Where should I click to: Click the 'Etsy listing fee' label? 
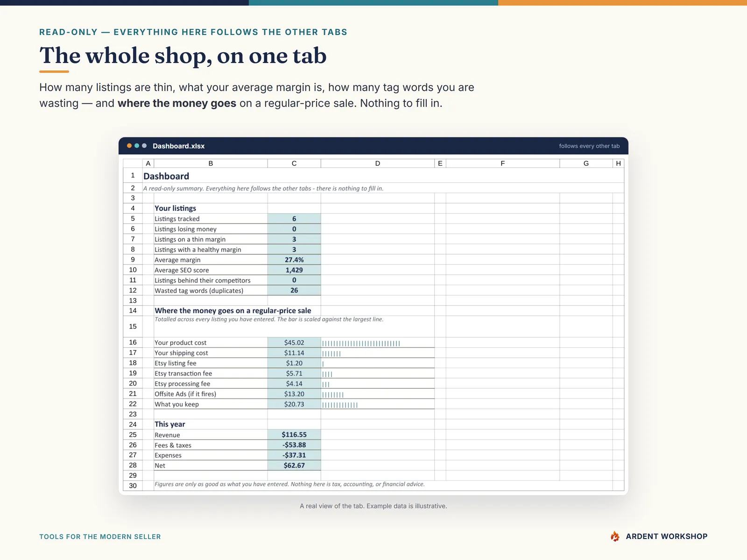coord(175,363)
